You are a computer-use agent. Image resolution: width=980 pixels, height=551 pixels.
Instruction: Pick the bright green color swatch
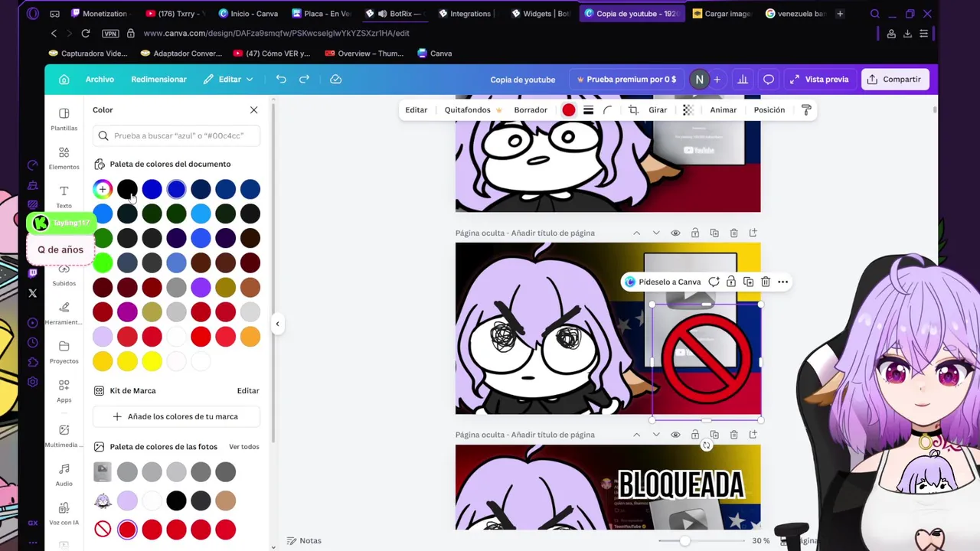(103, 262)
